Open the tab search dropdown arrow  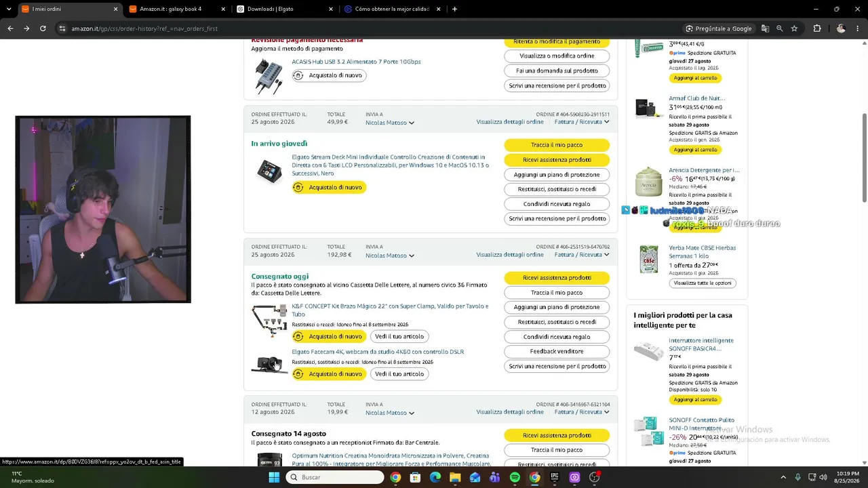point(7,9)
